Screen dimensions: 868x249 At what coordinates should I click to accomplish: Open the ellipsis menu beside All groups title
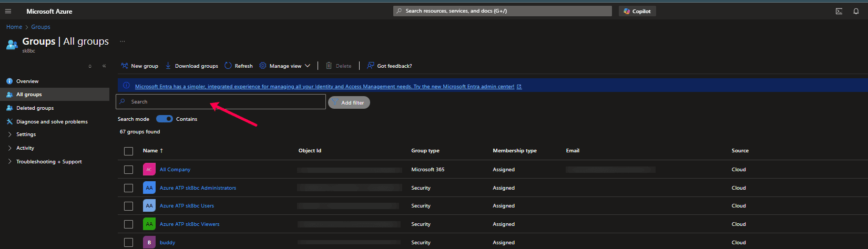[x=122, y=41]
